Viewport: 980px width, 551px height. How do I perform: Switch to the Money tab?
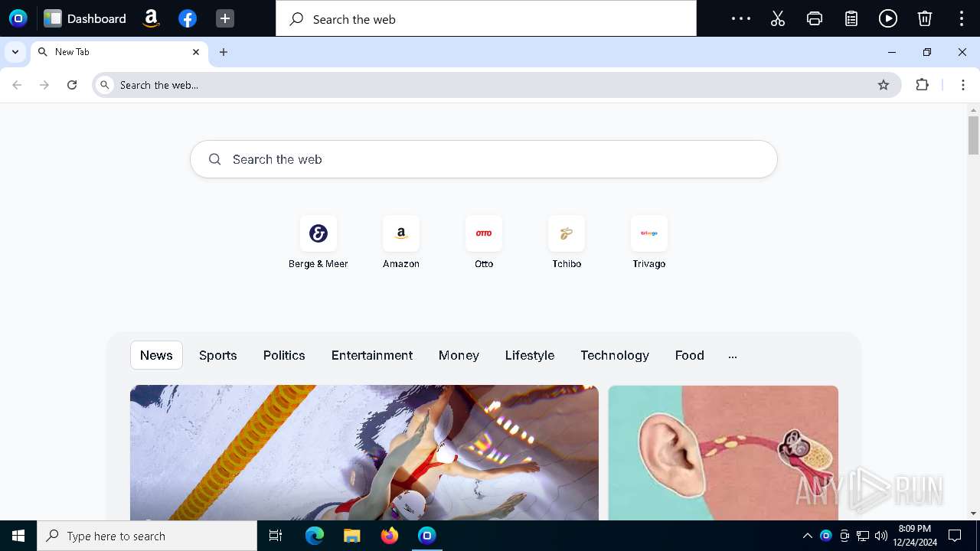(459, 355)
